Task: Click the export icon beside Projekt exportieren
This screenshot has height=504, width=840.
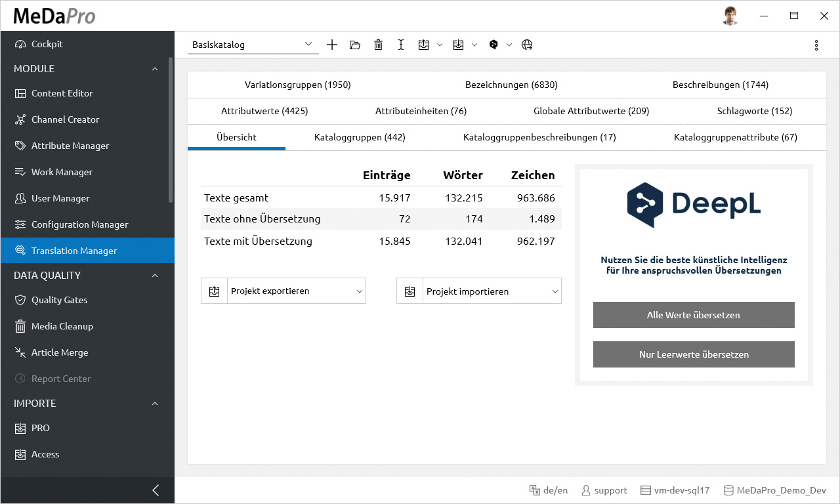Action: tap(214, 291)
